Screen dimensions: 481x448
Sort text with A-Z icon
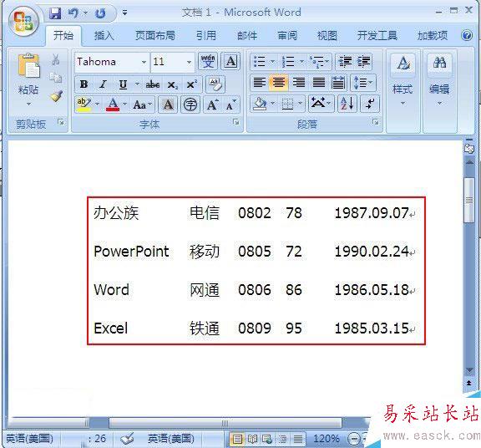pos(347,104)
